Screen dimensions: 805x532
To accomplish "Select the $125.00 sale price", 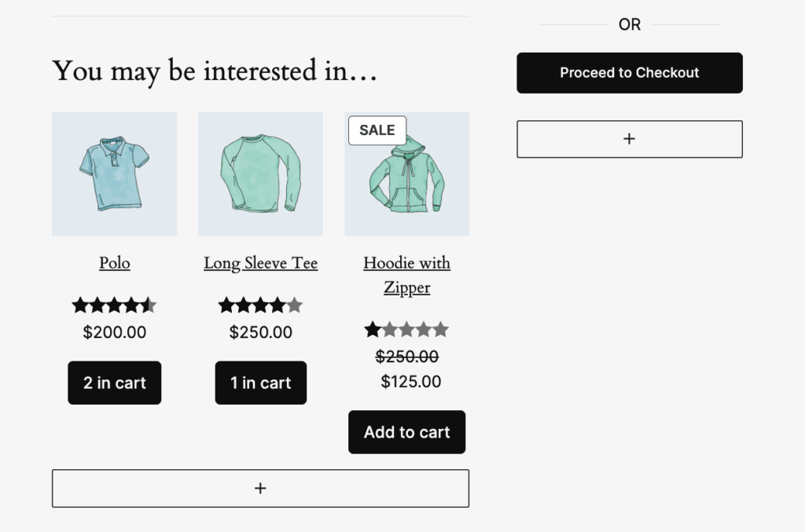I will [x=410, y=381].
